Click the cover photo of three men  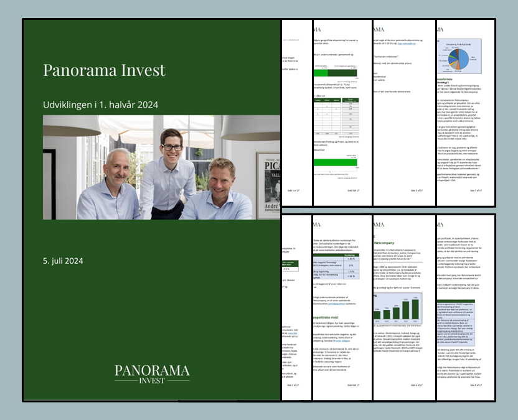pyautogui.click(x=161, y=167)
